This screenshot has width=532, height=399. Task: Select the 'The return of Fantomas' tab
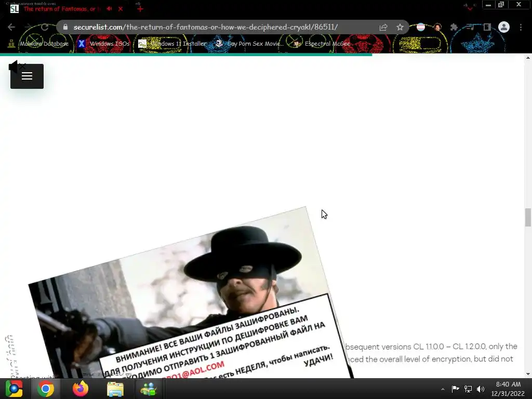pos(62,9)
